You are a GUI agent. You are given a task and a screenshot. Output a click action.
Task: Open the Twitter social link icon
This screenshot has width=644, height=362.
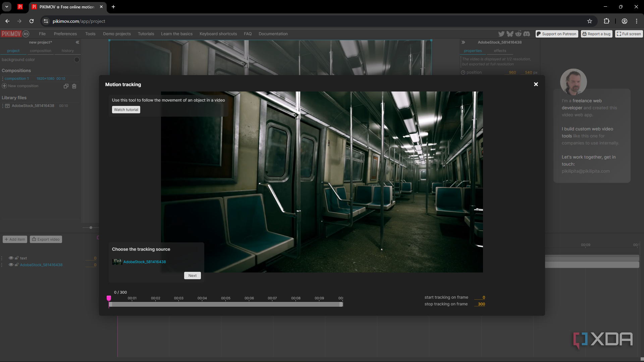point(501,34)
